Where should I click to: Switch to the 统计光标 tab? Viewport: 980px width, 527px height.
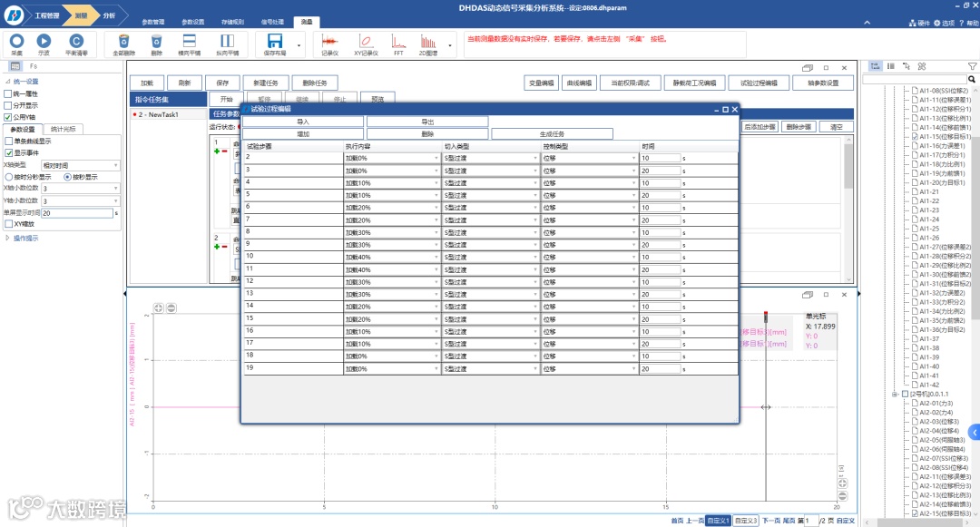coord(64,129)
